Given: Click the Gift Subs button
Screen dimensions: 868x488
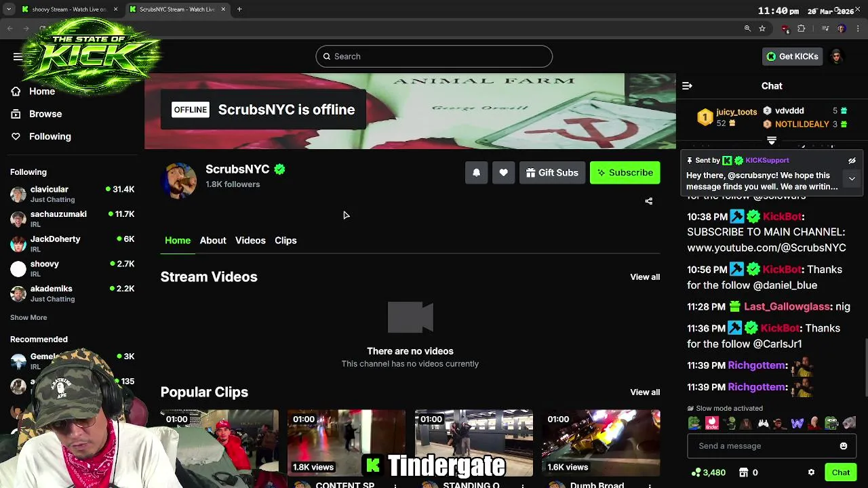Looking at the screenshot, I should 552,173.
